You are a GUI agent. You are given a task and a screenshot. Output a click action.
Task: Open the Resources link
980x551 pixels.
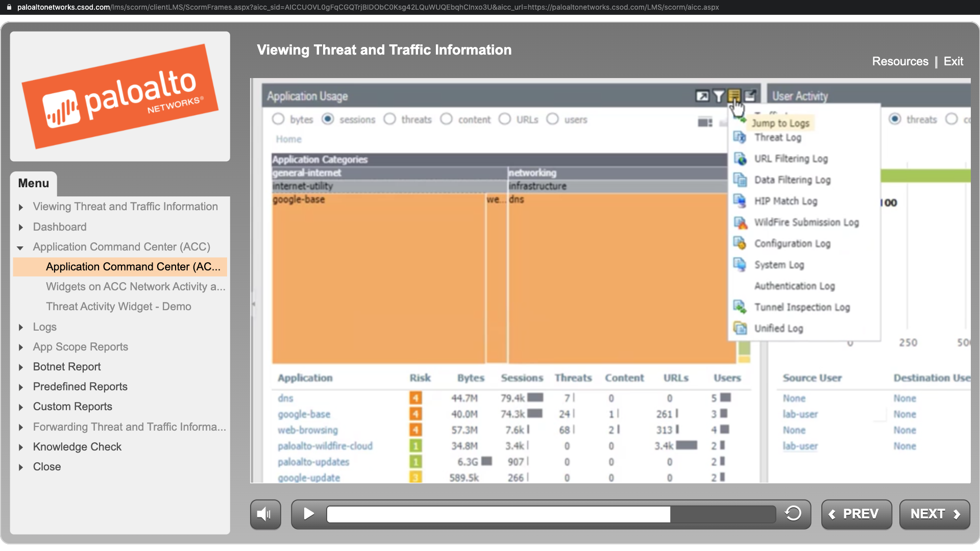point(900,61)
